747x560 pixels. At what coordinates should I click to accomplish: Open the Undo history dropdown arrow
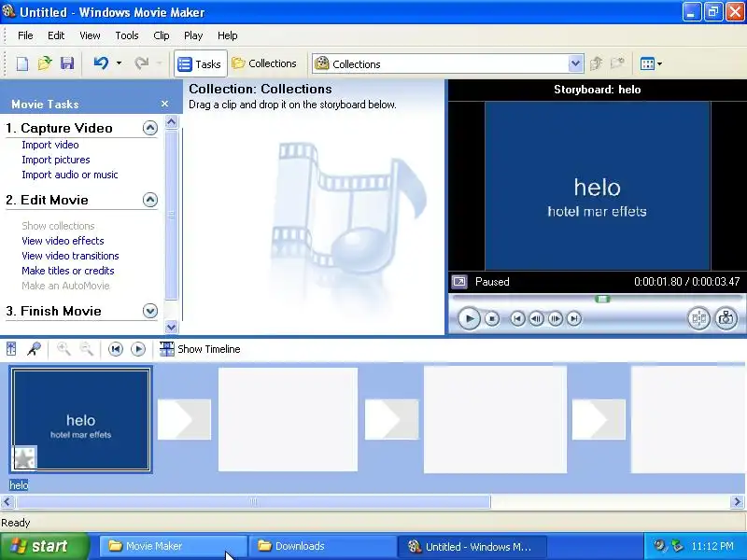[120, 63]
